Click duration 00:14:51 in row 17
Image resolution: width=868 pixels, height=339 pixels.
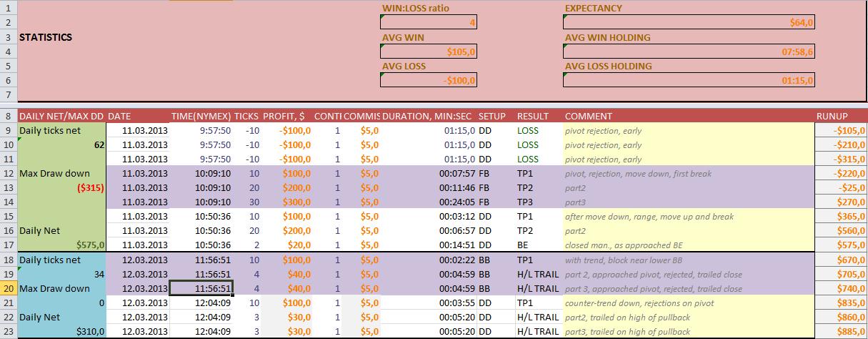[429, 245]
